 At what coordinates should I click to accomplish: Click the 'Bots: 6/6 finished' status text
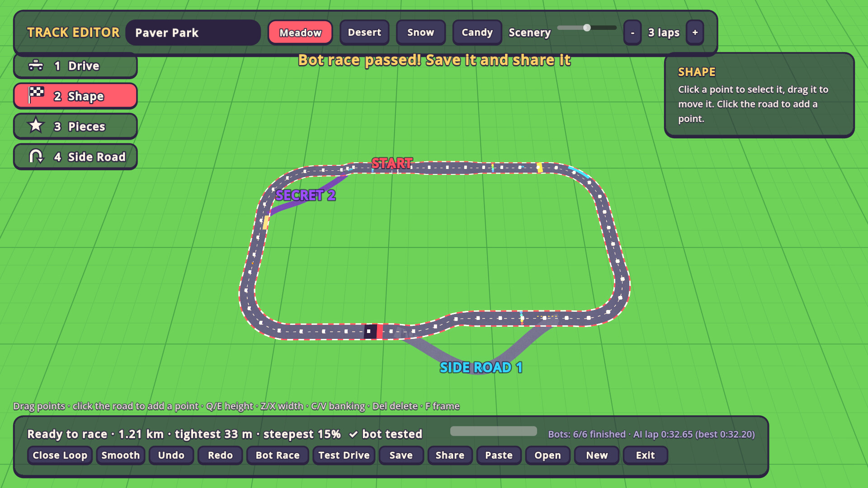point(587,434)
